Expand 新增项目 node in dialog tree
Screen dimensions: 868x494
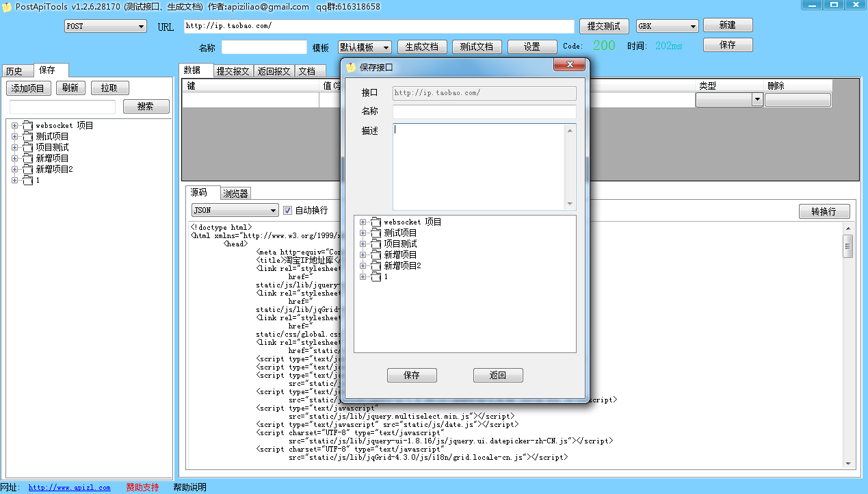pyautogui.click(x=363, y=255)
